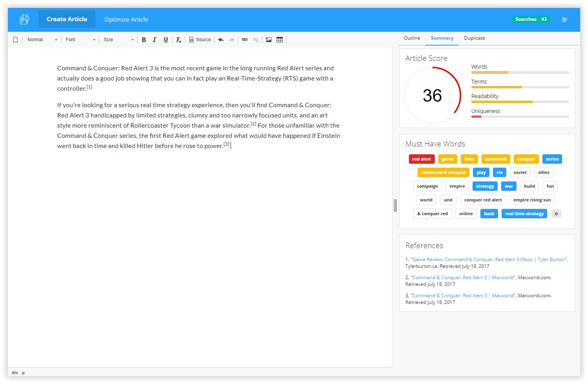Click the 'red alert' keyword tag
This screenshot has width=588, height=384.
pyautogui.click(x=421, y=159)
